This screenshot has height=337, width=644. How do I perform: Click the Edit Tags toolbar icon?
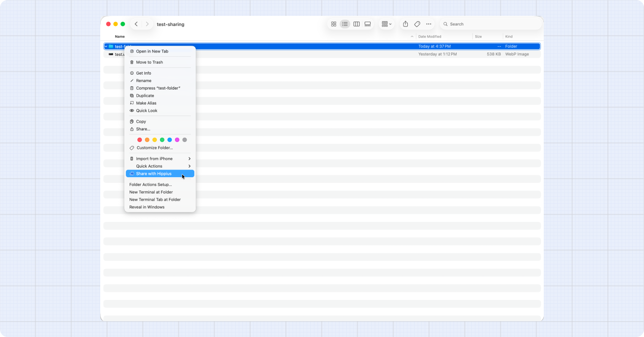[417, 24]
